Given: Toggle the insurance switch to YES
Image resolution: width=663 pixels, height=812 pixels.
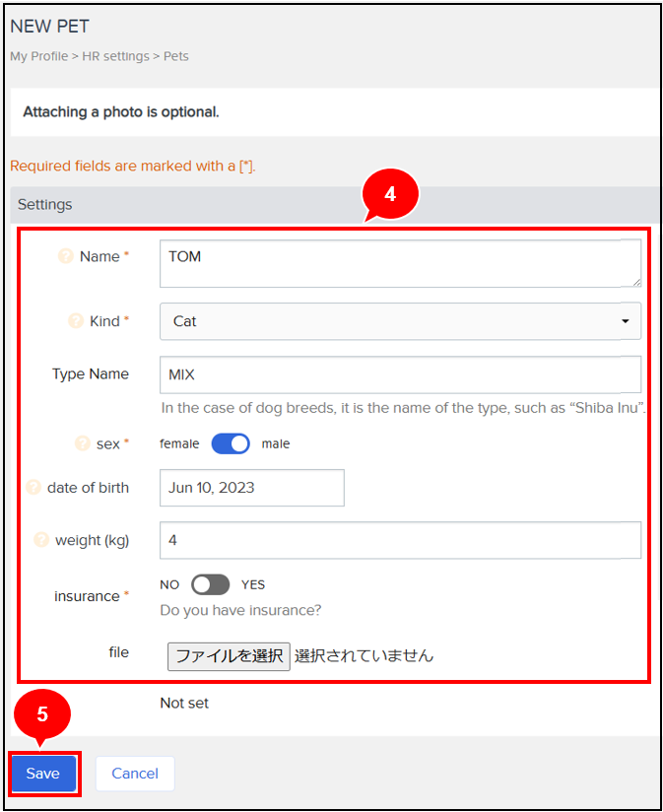Looking at the screenshot, I should click(x=210, y=584).
